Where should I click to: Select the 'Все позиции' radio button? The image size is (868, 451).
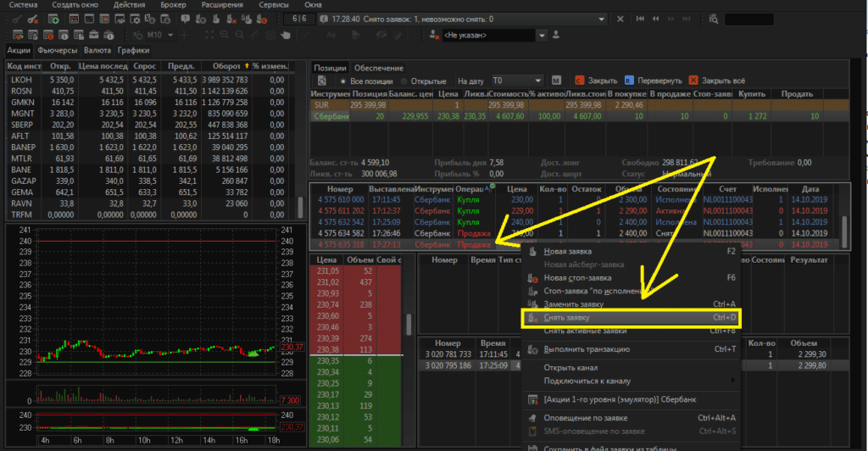tap(343, 81)
